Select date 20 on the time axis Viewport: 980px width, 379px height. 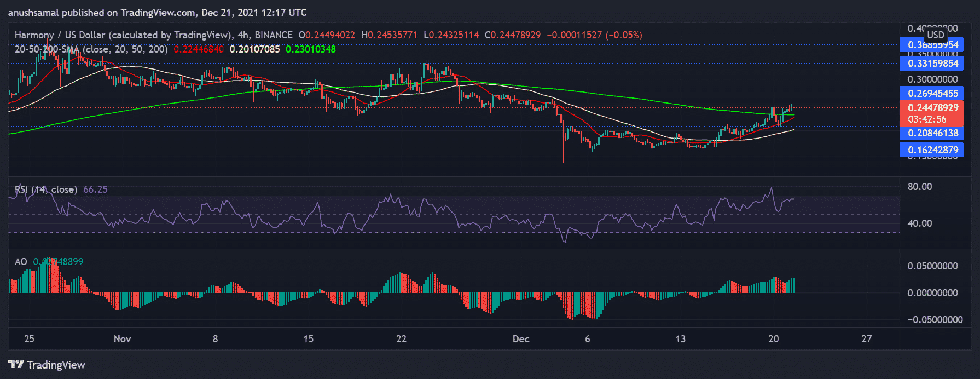coord(773,339)
